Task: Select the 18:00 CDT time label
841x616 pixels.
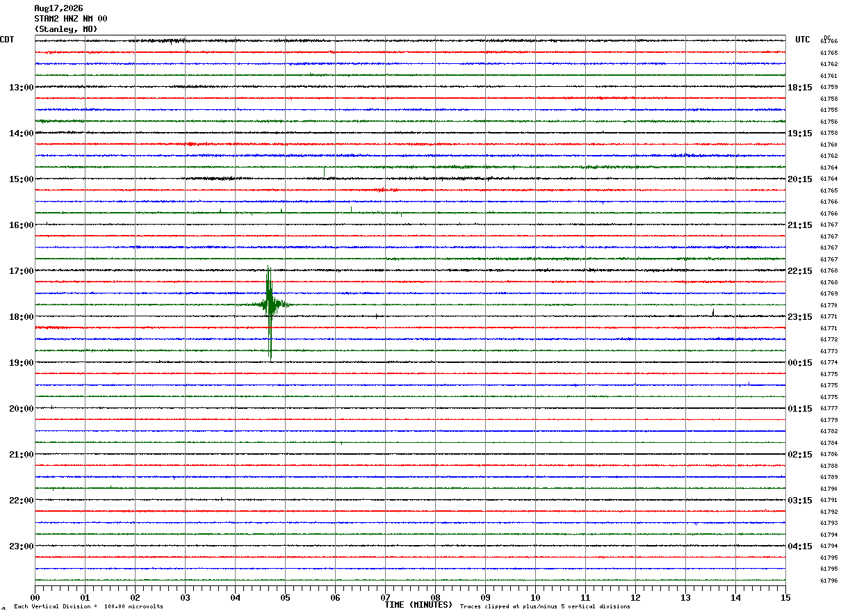Action: [21, 317]
